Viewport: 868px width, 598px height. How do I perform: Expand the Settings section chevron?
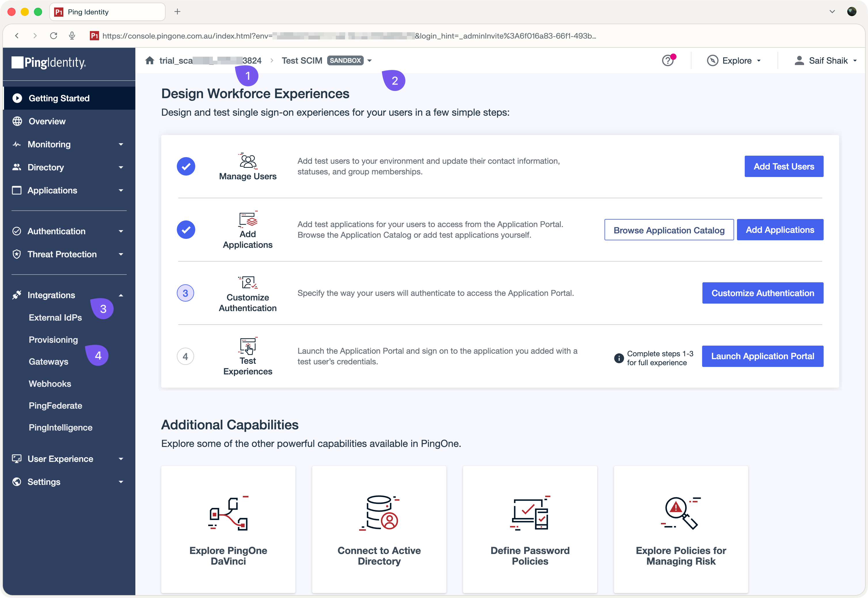coord(121,482)
